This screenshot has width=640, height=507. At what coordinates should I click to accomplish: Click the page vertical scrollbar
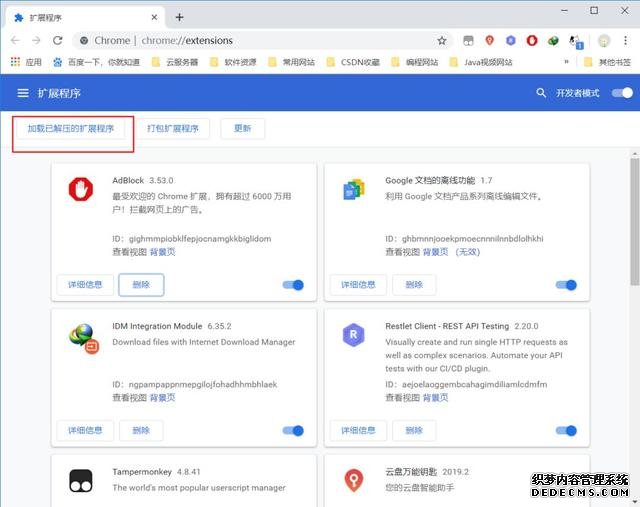tap(635, 222)
